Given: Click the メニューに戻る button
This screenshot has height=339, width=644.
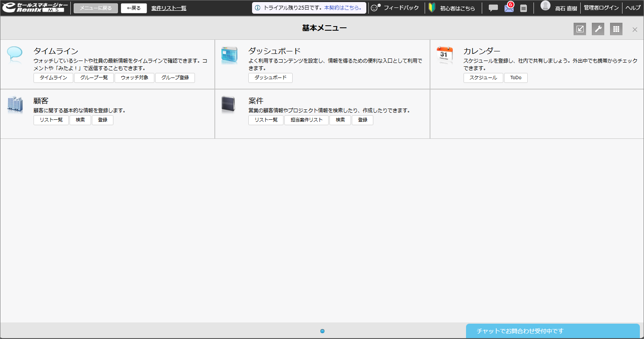Looking at the screenshot, I should click(x=96, y=8).
